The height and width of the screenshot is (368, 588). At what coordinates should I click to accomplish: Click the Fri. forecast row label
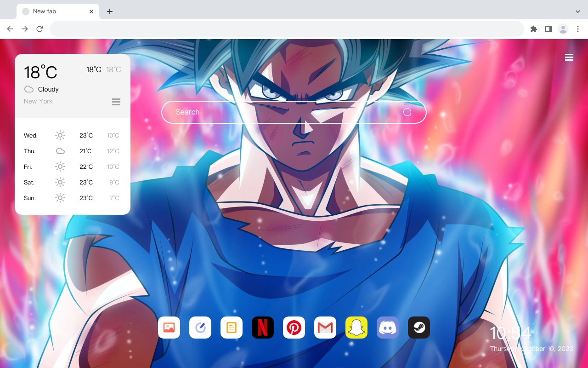[28, 167]
